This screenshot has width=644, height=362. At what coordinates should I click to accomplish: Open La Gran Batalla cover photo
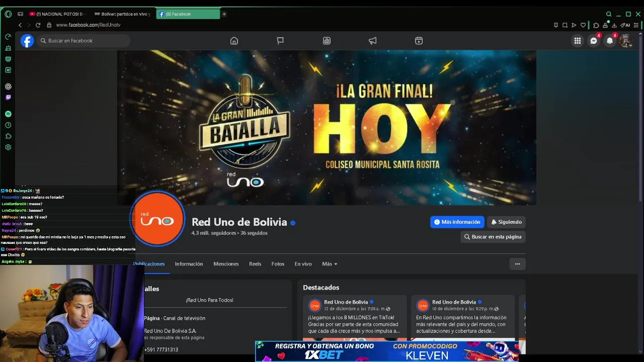tap(327, 128)
